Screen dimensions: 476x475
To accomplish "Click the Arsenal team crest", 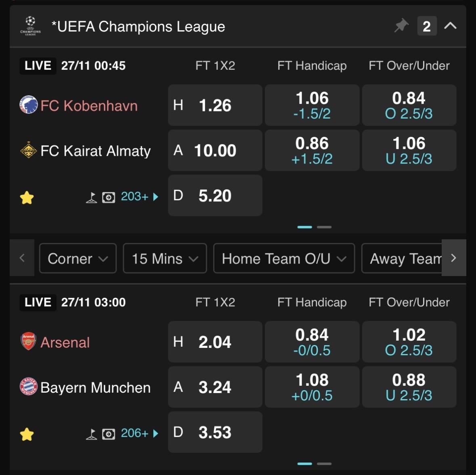I will tap(29, 342).
